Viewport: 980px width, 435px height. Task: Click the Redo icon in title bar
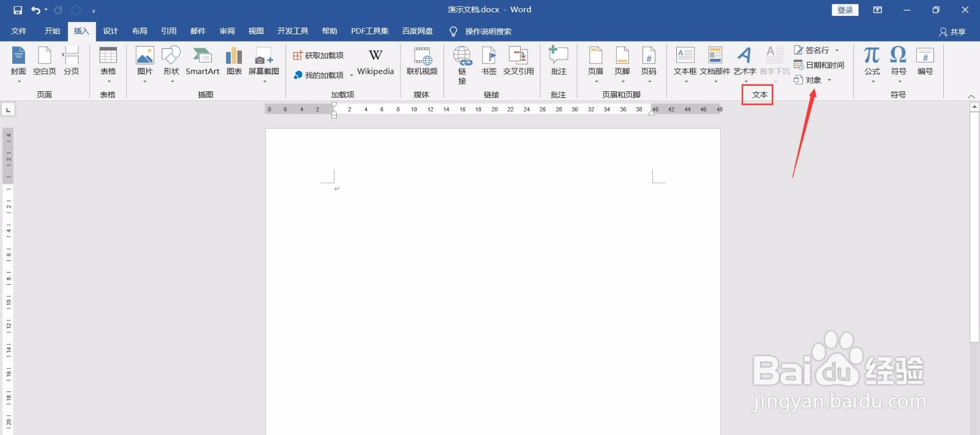[x=58, y=10]
